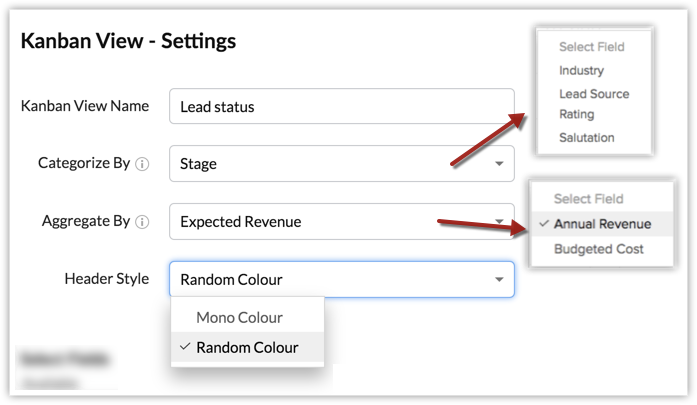Choose the checked Random Colour option

click(x=246, y=347)
